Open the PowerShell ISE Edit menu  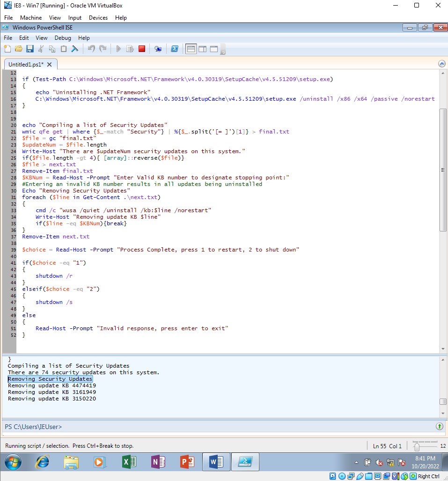tap(23, 38)
